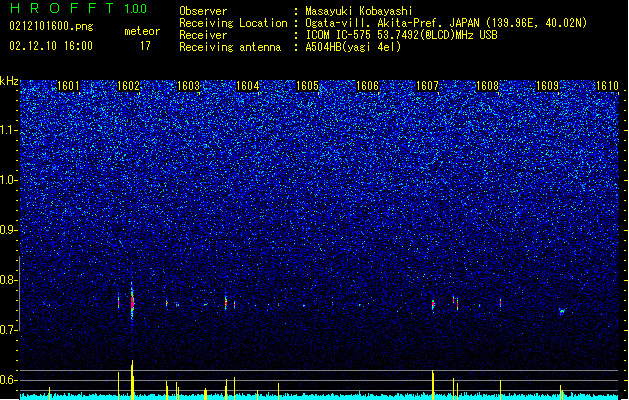Click the tallest yellow power spike near 1602
629x400 pixels.
click(x=132, y=380)
